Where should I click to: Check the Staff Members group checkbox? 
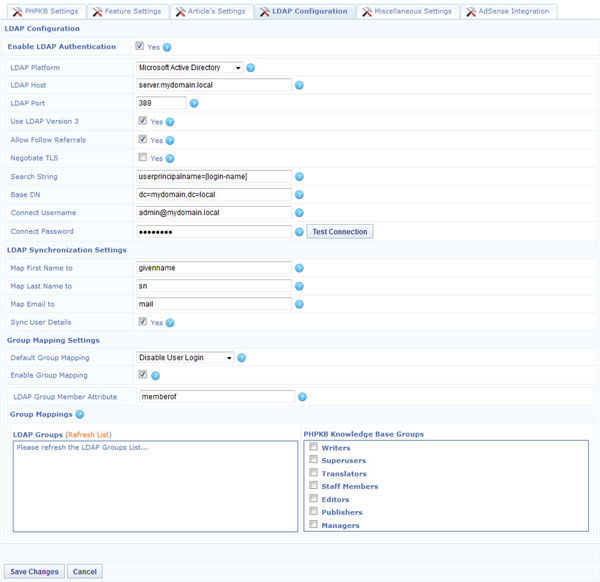pos(313,485)
